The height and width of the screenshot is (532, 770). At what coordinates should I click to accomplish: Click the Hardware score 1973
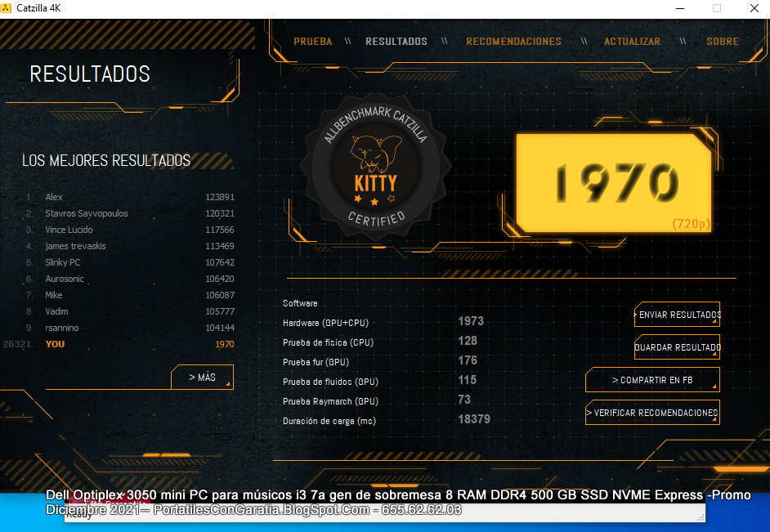[x=471, y=321]
